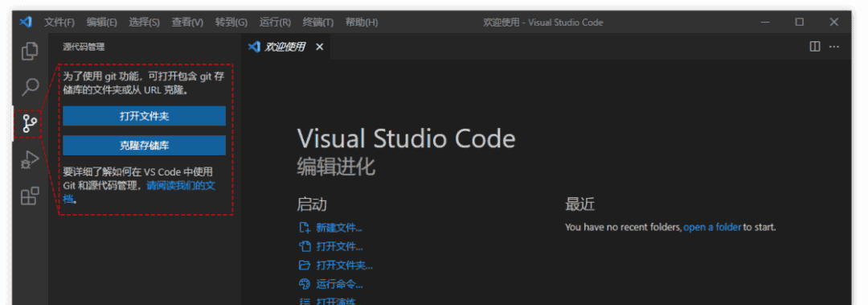This screenshot has height=305, width=868.
Task: Open the Run and Debug view
Action: tap(30, 159)
